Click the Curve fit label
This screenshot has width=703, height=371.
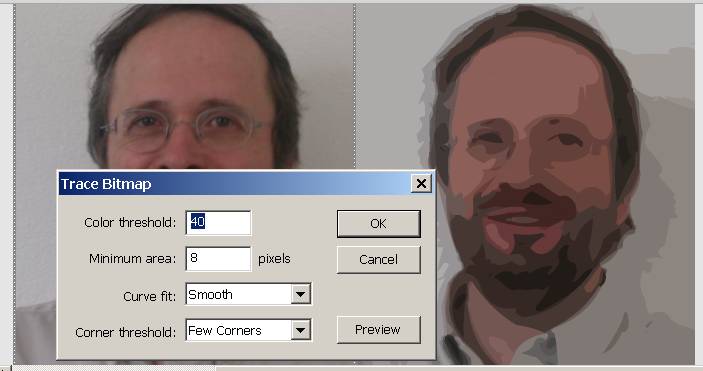[149, 296]
